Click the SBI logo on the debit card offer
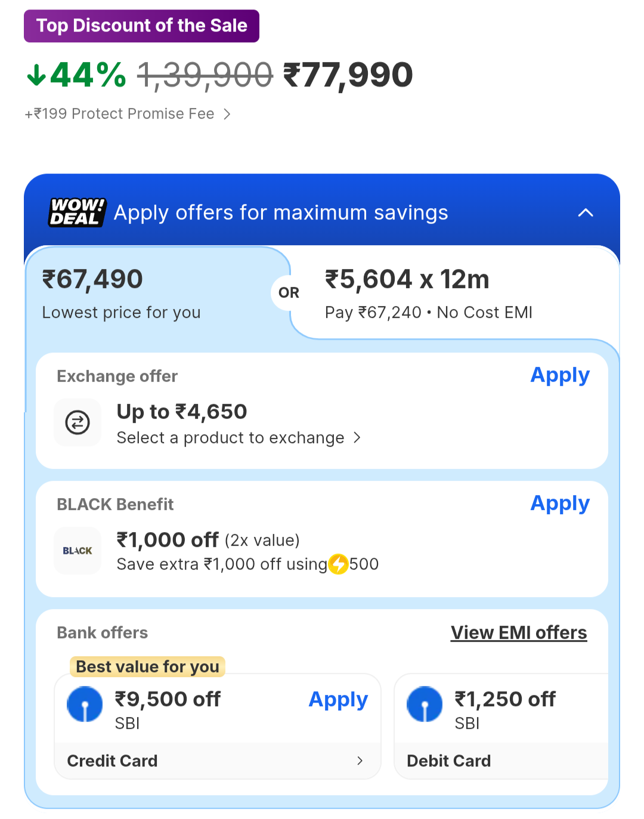644x819 pixels. 425,704
